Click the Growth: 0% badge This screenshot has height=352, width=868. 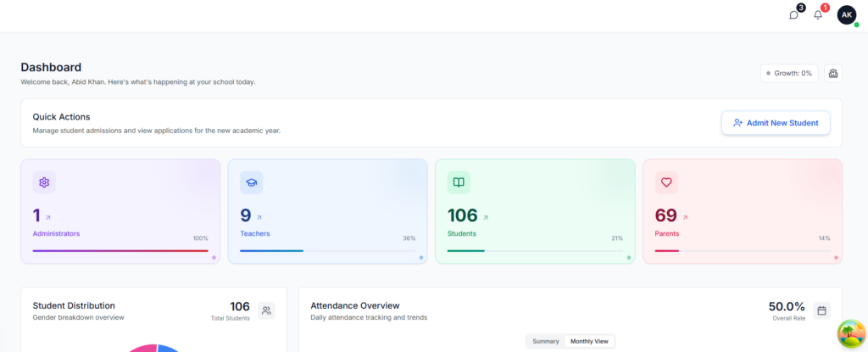[x=789, y=73]
